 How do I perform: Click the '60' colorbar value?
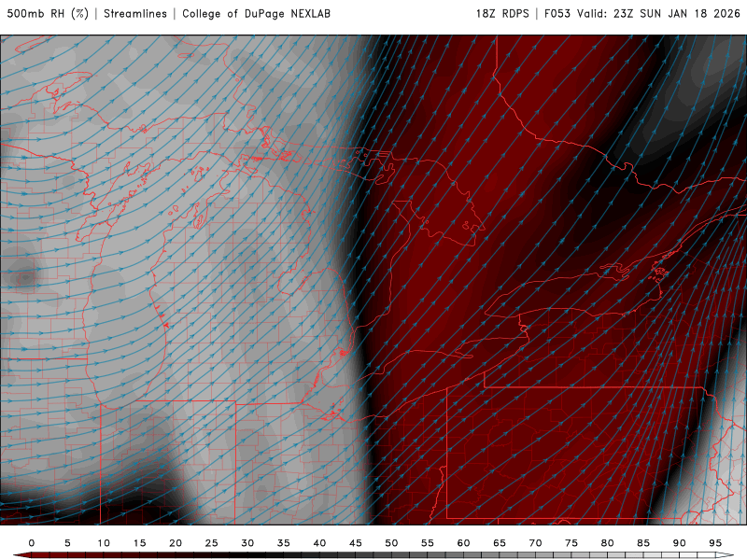[x=463, y=543]
